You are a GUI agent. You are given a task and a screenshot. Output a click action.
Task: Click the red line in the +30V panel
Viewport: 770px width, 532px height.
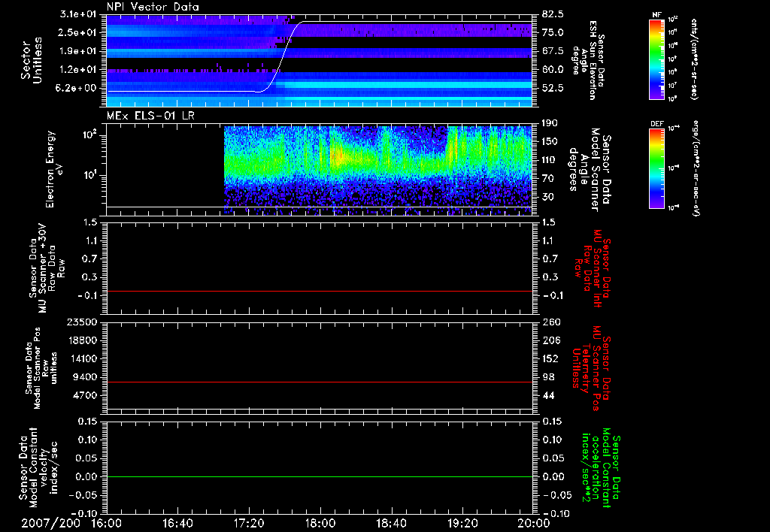click(x=320, y=292)
